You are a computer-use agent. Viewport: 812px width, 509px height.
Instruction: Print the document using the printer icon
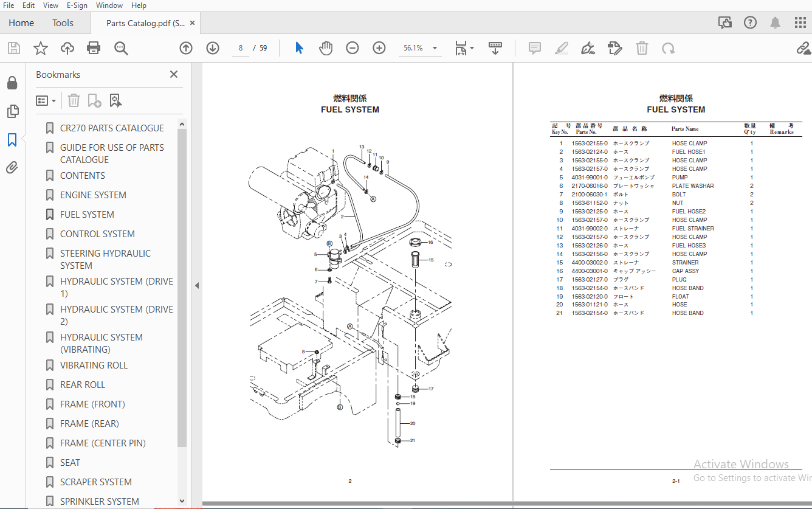tap(94, 48)
